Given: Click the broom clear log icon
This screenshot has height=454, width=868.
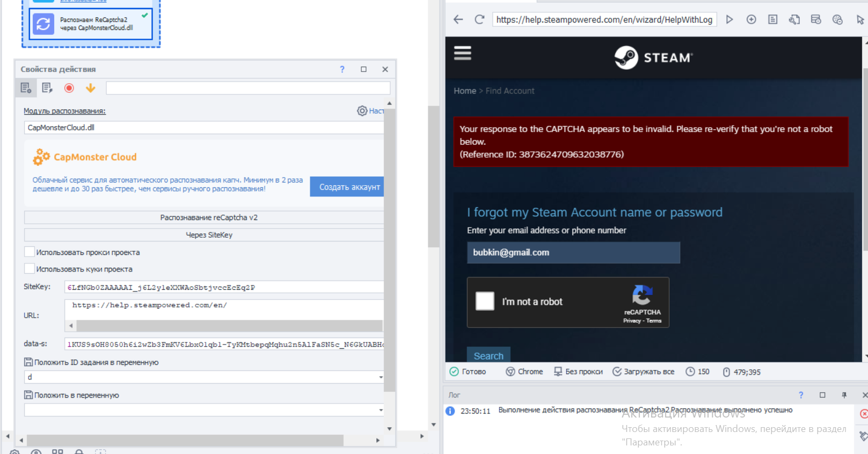Looking at the screenshot, I should 863,436.
